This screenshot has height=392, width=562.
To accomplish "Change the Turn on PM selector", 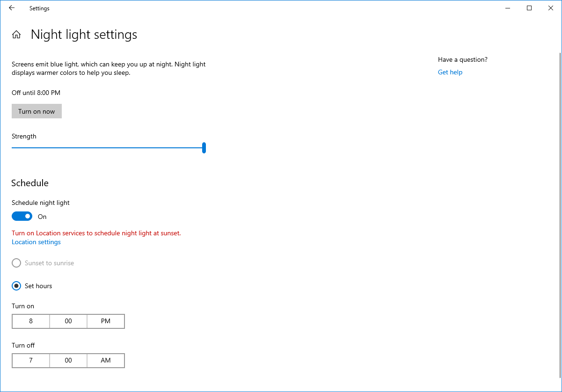I will (105, 321).
